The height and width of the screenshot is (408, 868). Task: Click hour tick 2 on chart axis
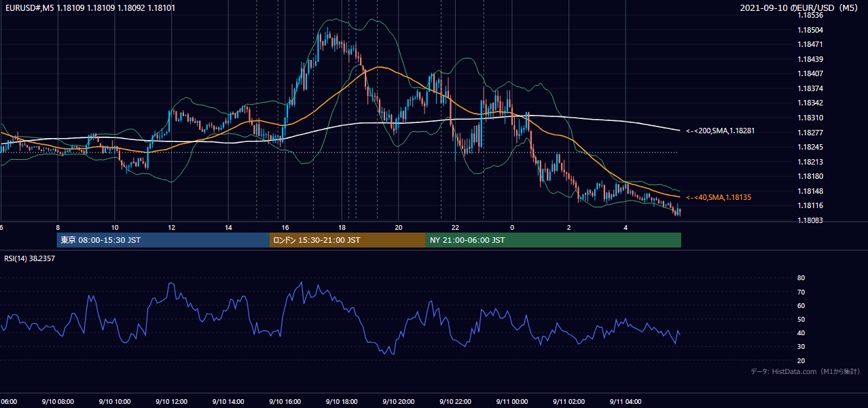(x=569, y=227)
